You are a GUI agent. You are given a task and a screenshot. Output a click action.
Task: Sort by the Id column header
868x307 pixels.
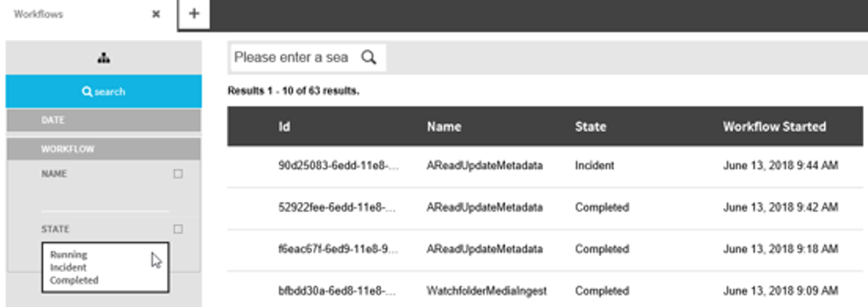click(x=284, y=127)
